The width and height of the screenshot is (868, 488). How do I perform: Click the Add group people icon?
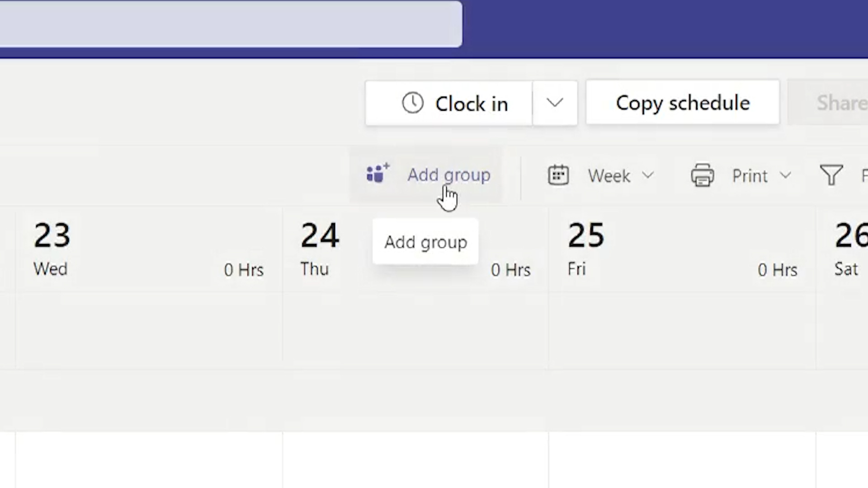point(377,174)
